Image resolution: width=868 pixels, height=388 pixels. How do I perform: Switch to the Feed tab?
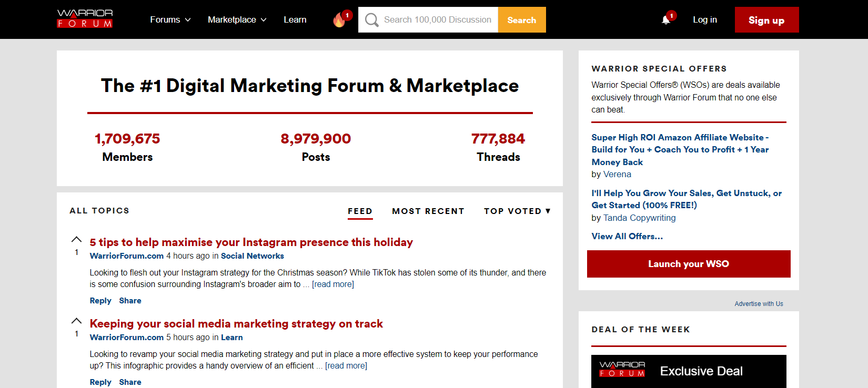(360, 211)
